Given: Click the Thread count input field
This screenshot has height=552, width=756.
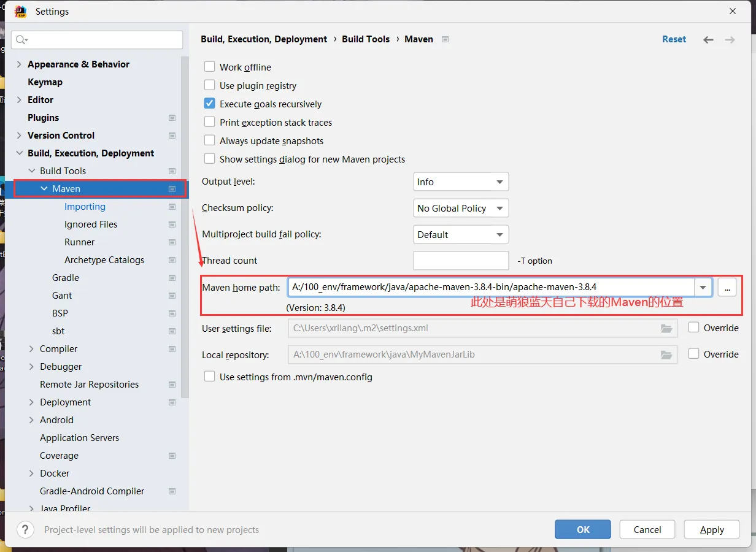Looking at the screenshot, I should pos(461,261).
